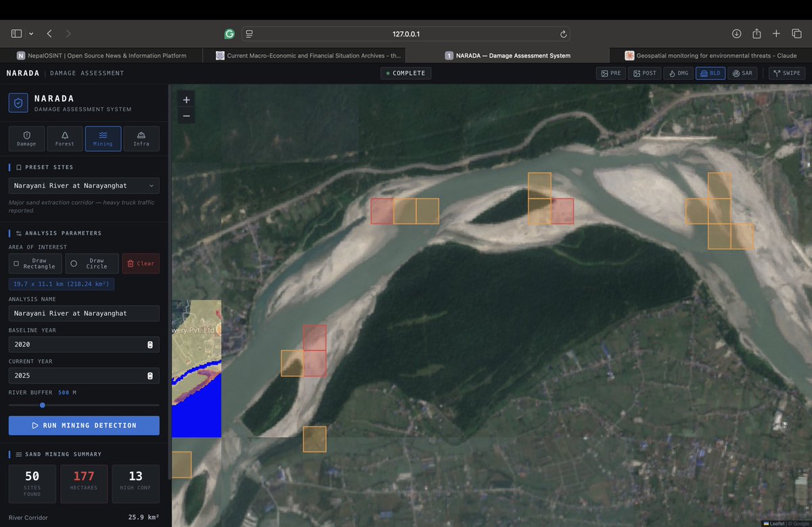Select the Forest module tab
The image size is (812, 527).
(x=65, y=139)
